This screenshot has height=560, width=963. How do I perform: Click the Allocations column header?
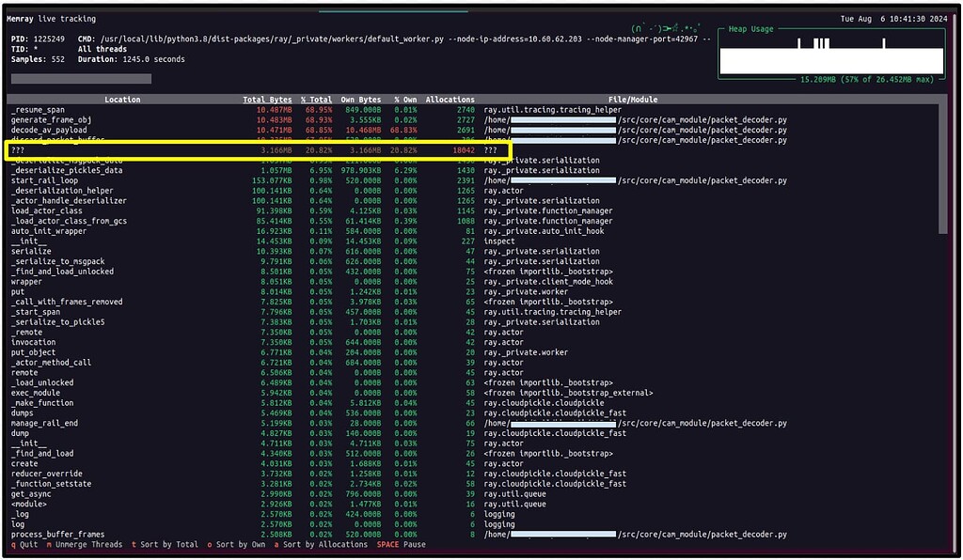(x=449, y=99)
